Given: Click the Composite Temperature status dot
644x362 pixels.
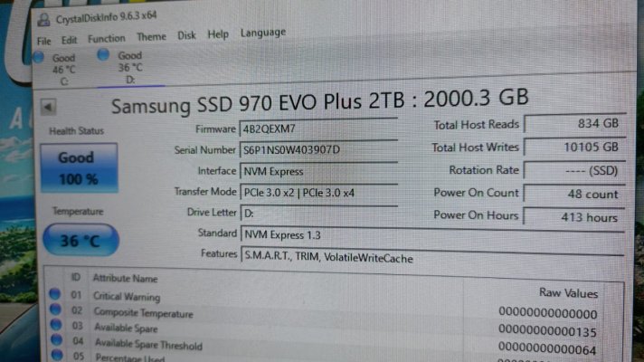Looking at the screenshot, I should tap(55, 309).
